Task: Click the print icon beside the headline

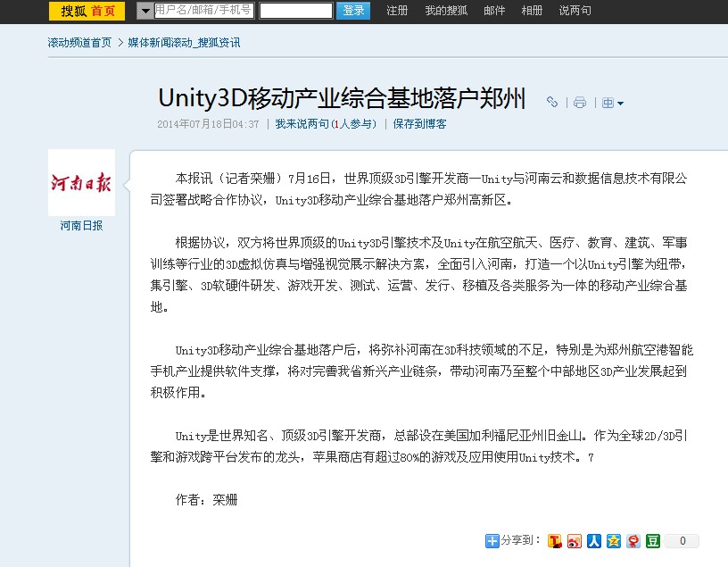Action: point(579,103)
